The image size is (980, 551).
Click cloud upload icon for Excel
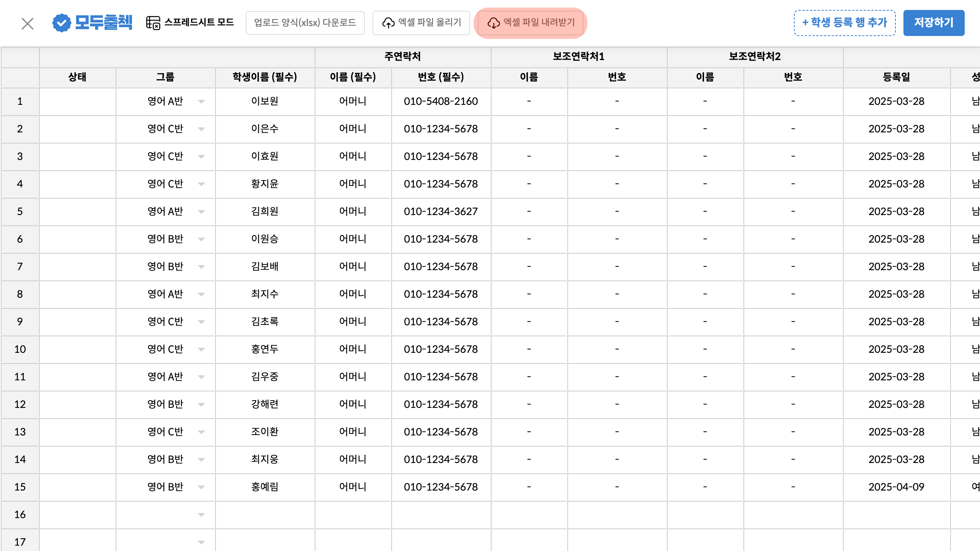pos(389,23)
